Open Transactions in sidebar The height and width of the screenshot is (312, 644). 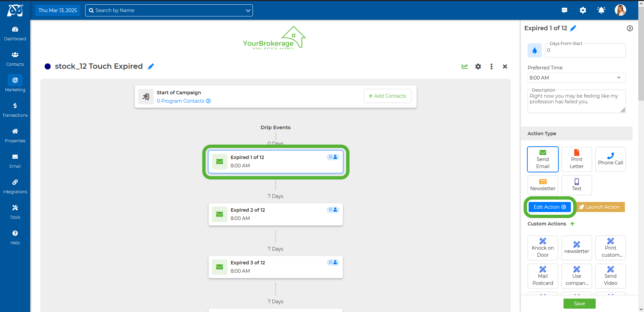pyautogui.click(x=15, y=110)
